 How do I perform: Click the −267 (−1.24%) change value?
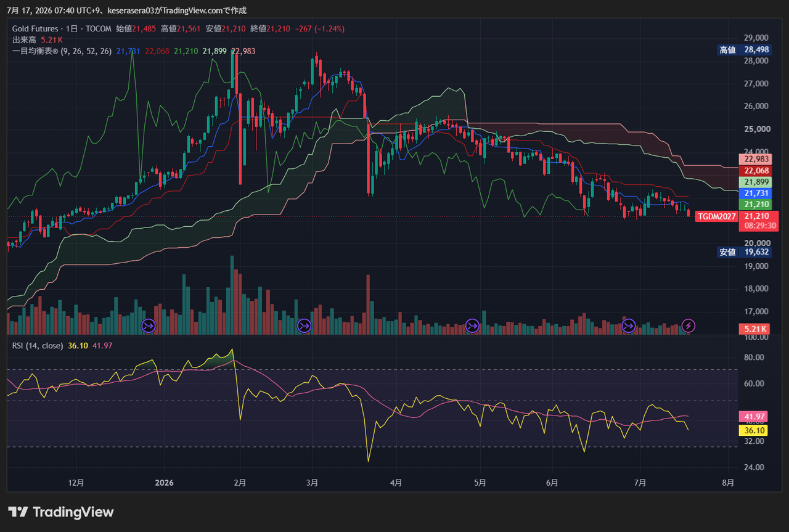320,28
